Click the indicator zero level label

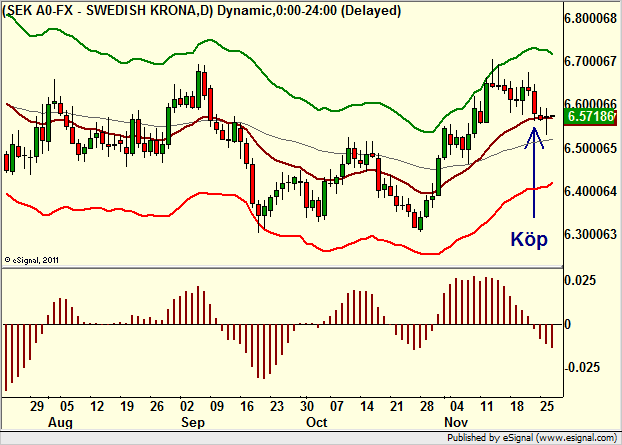[x=567, y=324]
